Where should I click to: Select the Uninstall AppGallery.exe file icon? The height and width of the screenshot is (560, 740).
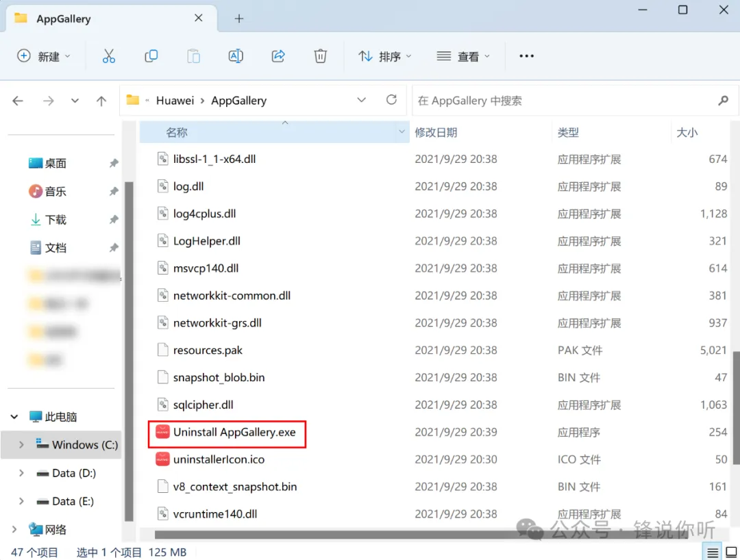(162, 432)
